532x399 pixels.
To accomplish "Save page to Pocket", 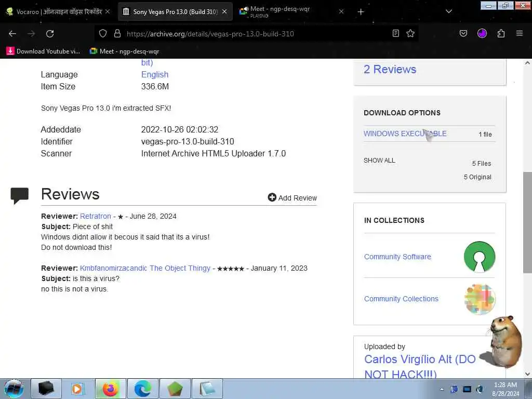I will 463,33.
